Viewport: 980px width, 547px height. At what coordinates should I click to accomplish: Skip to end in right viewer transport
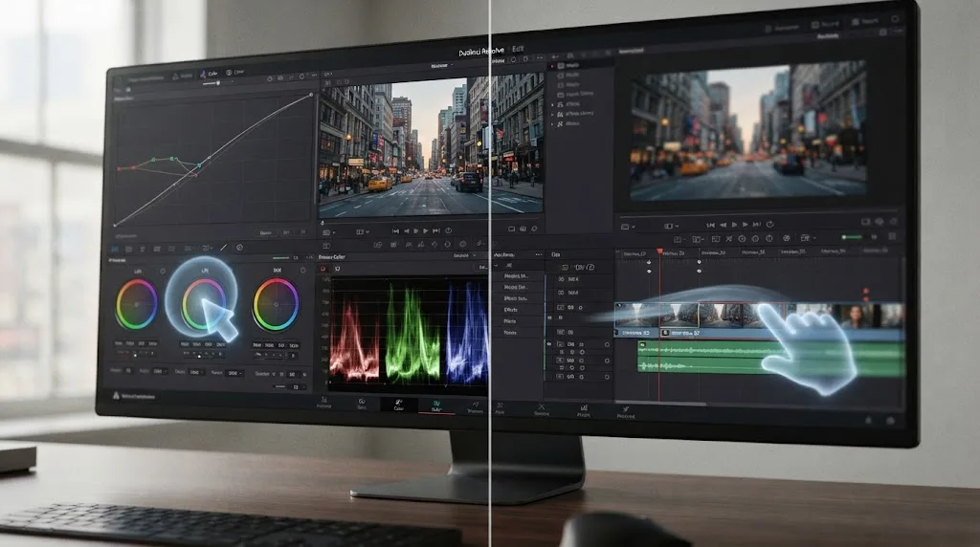757,224
